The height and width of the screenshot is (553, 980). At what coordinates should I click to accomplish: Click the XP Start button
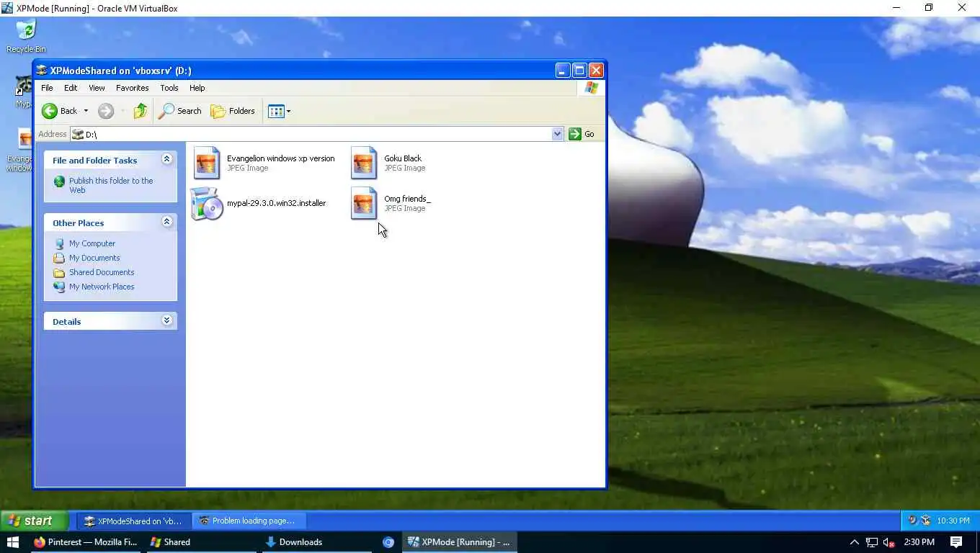[34, 521]
